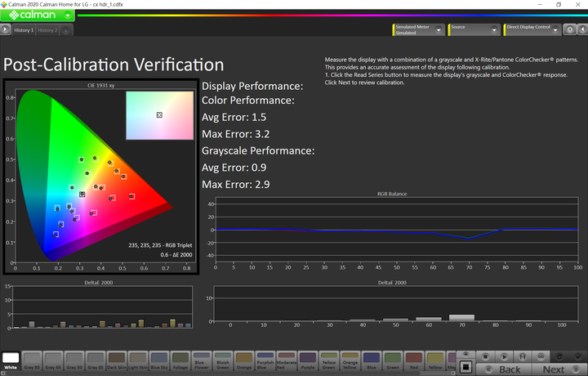This screenshot has width=588, height=376.
Task: Select the Yellow patch
Action: pyautogui.click(x=434, y=361)
